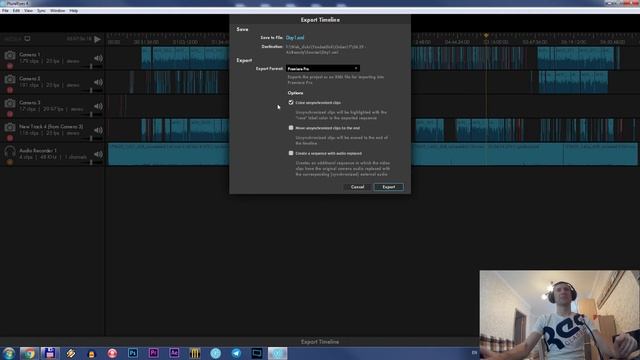Click the Export button in dialog
640x360 pixels.
(389, 187)
